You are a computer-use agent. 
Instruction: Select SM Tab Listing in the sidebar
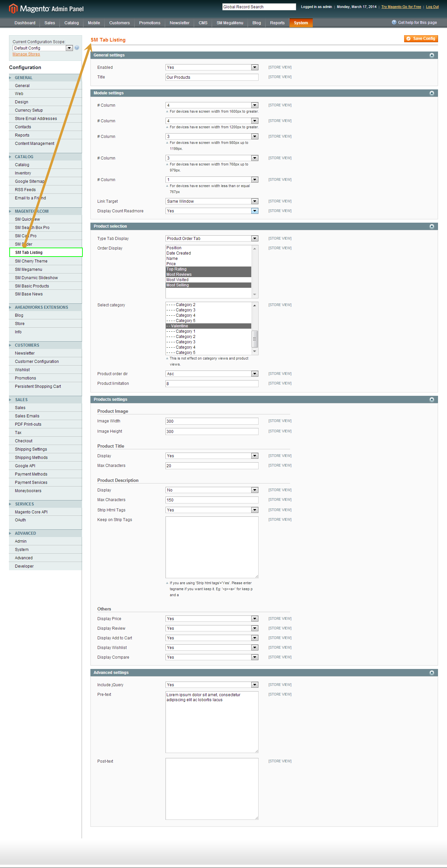pyautogui.click(x=46, y=252)
